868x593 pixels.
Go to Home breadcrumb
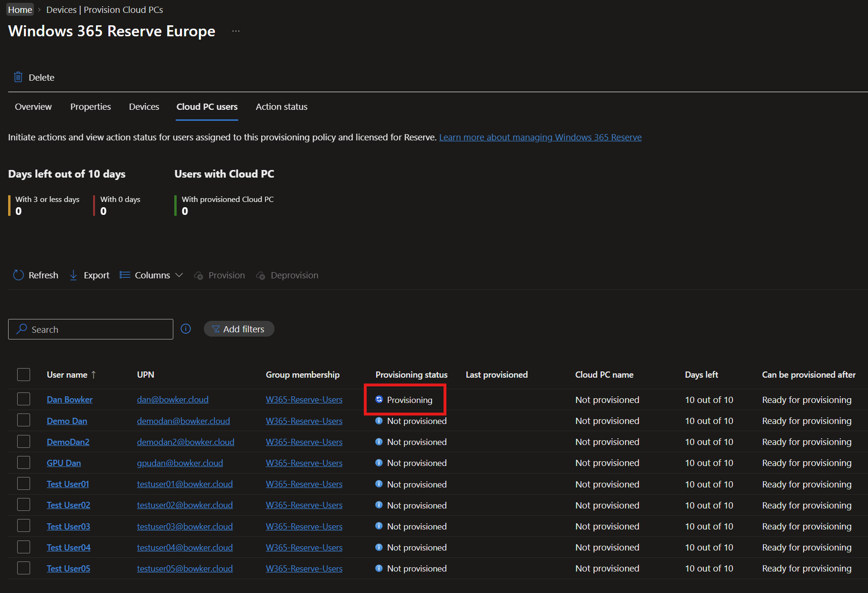pyautogui.click(x=20, y=10)
